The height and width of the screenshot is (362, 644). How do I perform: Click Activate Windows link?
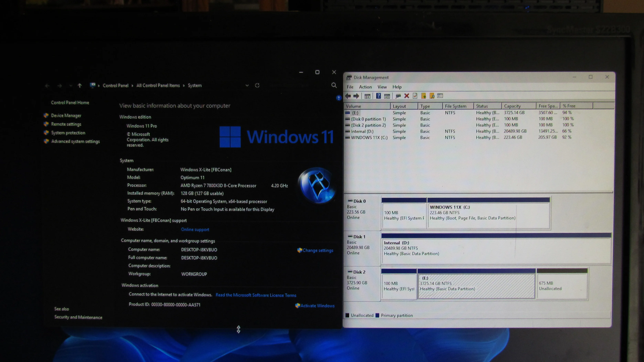click(317, 306)
